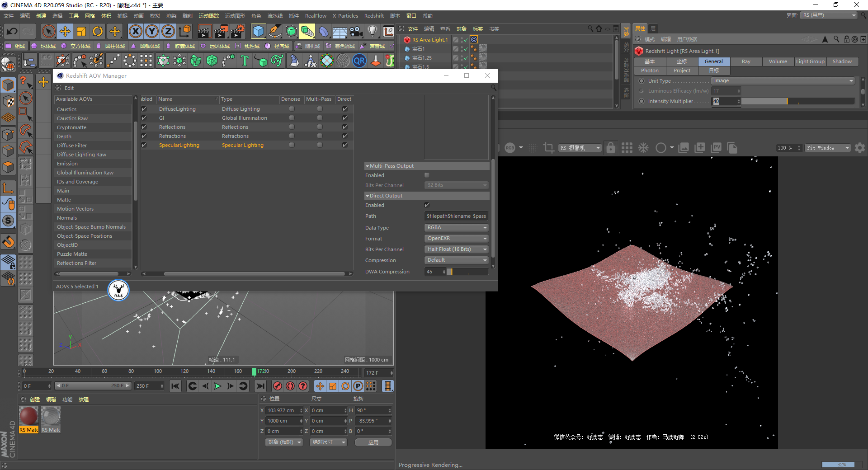Open the Light Group tab
Viewport: 868px width, 470px height.
tap(810, 61)
